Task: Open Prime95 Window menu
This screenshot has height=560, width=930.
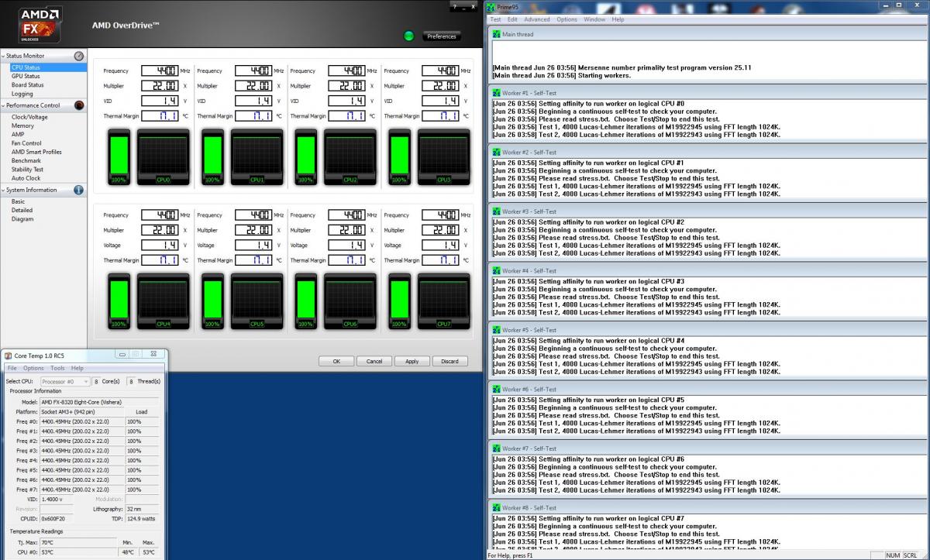Action: [x=594, y=19]
